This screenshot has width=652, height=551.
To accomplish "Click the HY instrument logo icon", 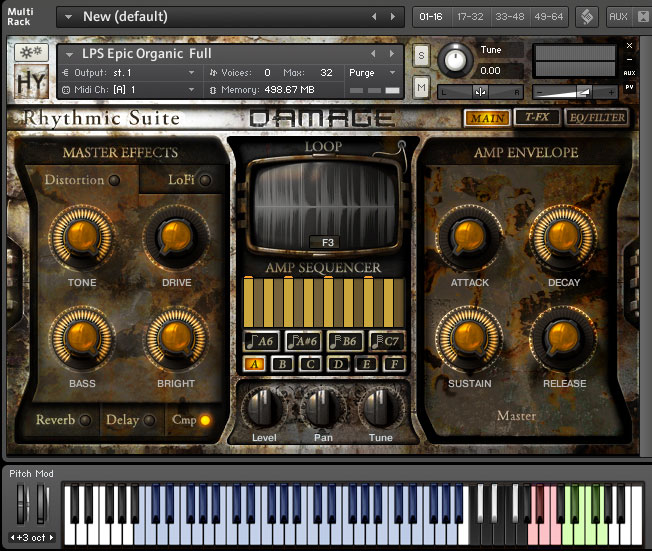I will (x=31, y=81).
